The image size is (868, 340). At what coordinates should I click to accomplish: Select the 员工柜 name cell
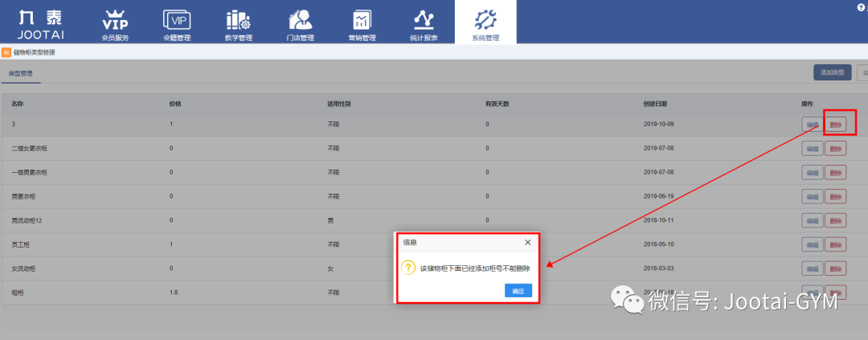[x=20, y=244]
